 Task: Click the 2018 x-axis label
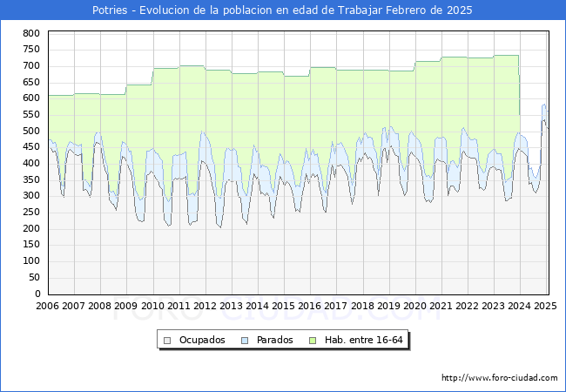tap(362, 306)
